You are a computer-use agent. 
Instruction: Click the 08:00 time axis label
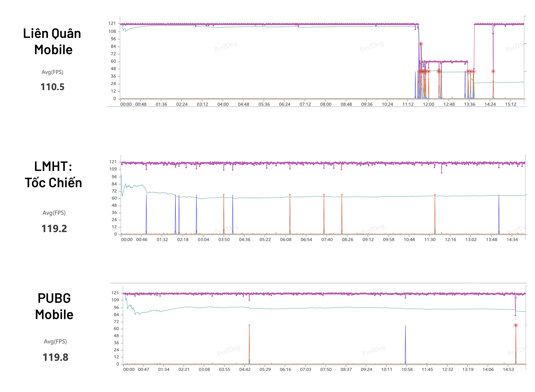[x=326, y=104]
